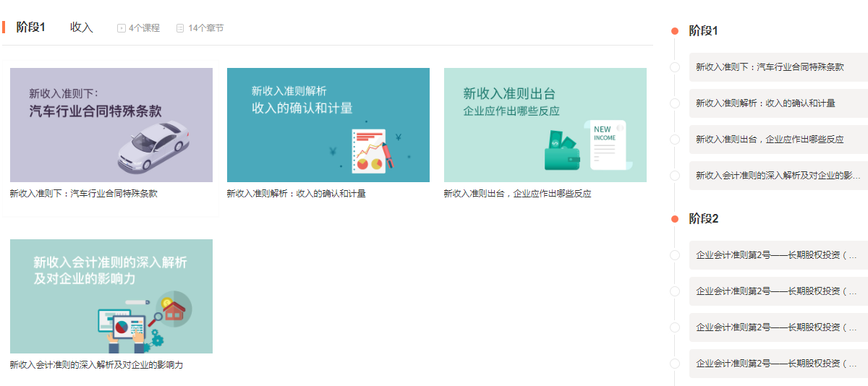Click the chapter count document icon
The height and width of the screenshot is (386, 868).
click(180, 28)
